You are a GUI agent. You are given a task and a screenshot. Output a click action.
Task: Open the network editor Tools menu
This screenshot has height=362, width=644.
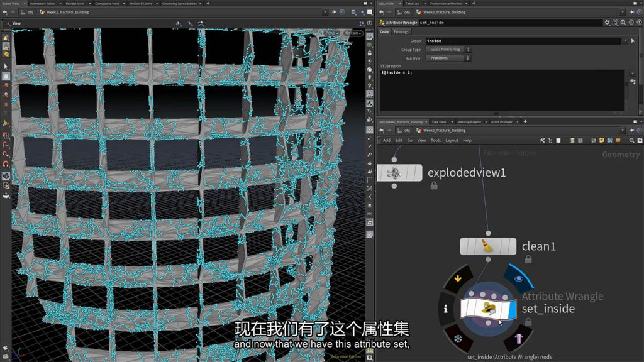(x=436, y=140)
